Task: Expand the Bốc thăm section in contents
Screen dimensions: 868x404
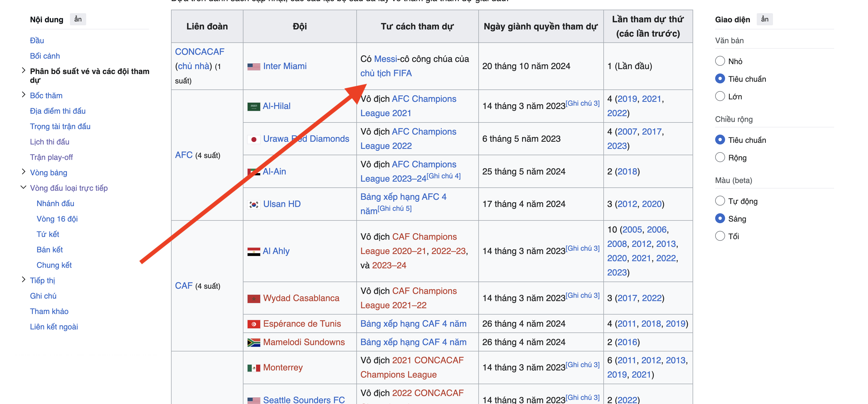Action: 23,95
